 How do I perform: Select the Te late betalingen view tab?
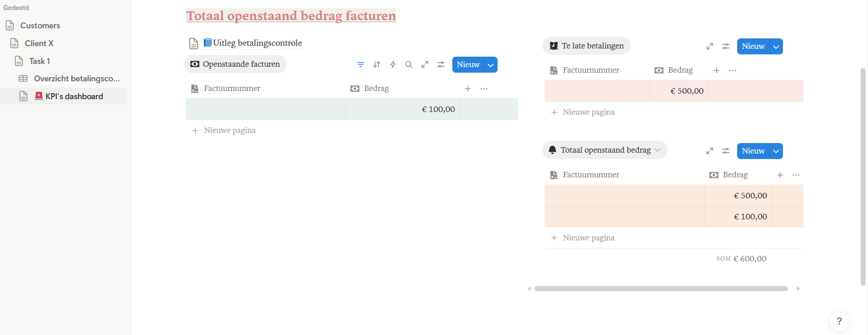[x=586, y=46]
